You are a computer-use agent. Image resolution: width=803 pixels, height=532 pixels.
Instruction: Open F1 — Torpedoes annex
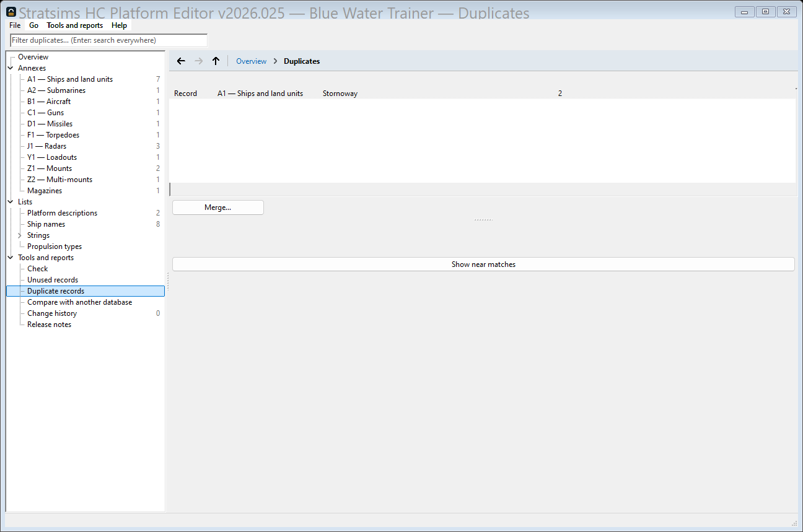[53, 135]
